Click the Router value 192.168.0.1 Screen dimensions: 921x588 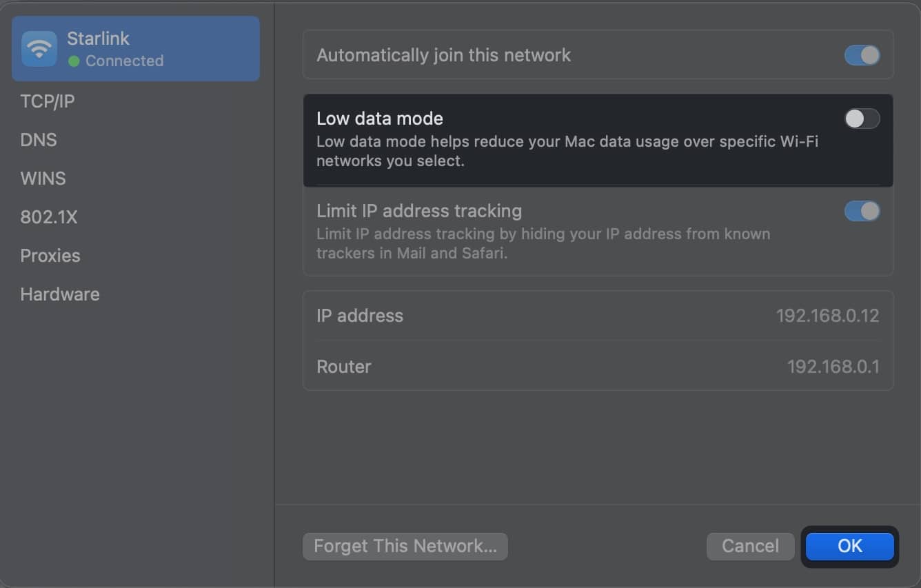tap(833, 367)
